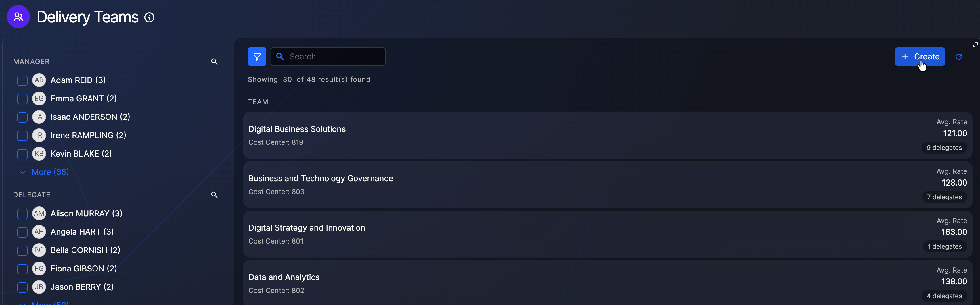Select the Jason BERRY delegate checkbox
This screenshot has width=980, height=305.
[x=22, y=287]
